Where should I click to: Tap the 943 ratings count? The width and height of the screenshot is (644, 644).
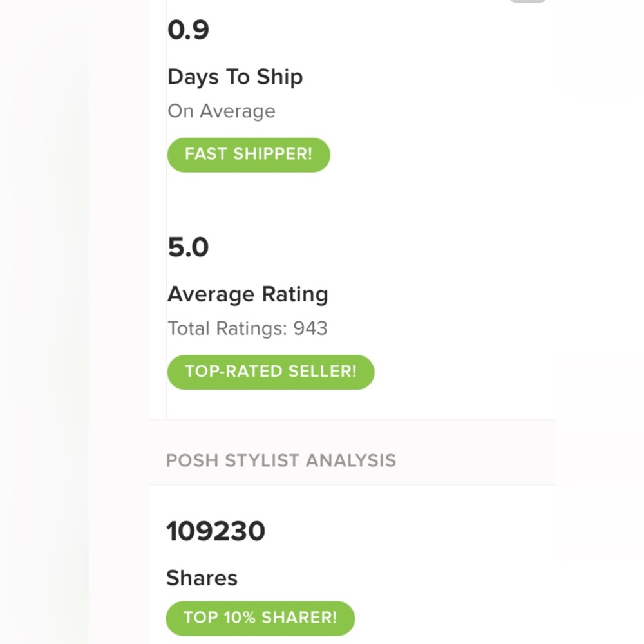click(x=310, y=328)
